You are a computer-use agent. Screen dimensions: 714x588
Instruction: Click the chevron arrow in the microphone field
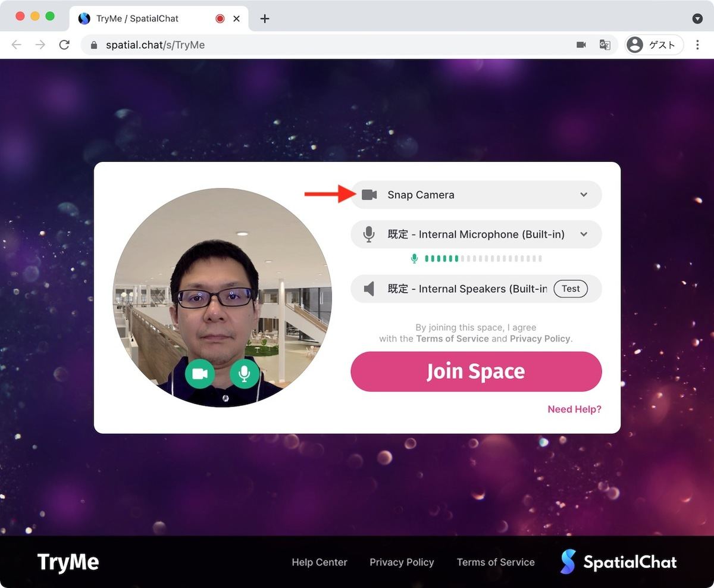coord(584,234)
